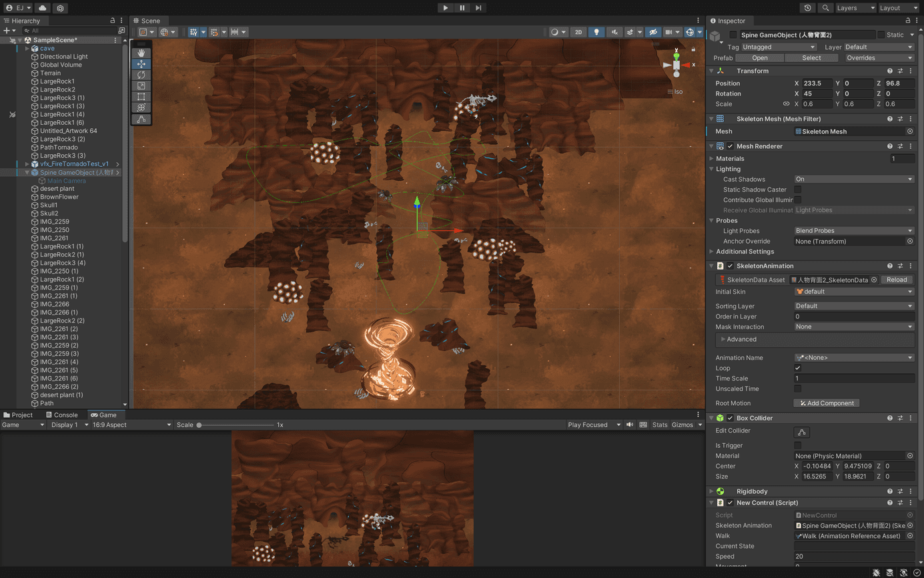Toggle Scene audio mute
924x578 pixels.
click(x=614, y=32)
